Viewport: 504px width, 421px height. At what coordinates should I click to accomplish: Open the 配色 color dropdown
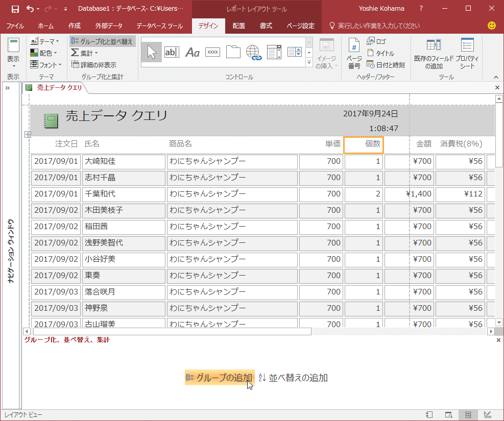click(44, 53)
